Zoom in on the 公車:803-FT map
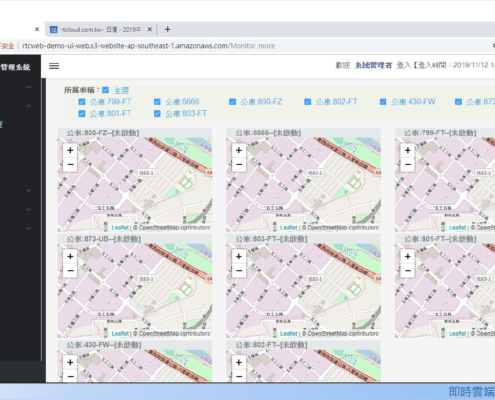 point(239,256)
